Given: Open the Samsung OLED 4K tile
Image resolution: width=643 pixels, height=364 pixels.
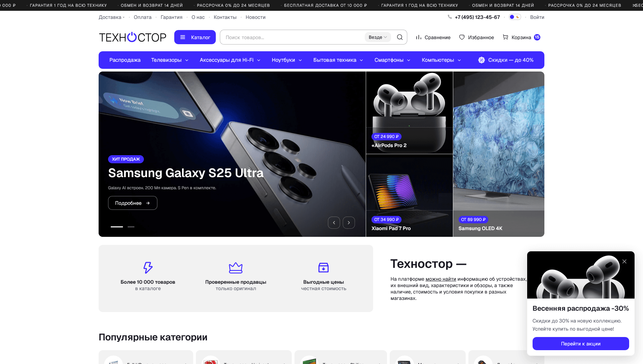Looking at the screenshot, I should pyautogui.click(x=499, y=154).
